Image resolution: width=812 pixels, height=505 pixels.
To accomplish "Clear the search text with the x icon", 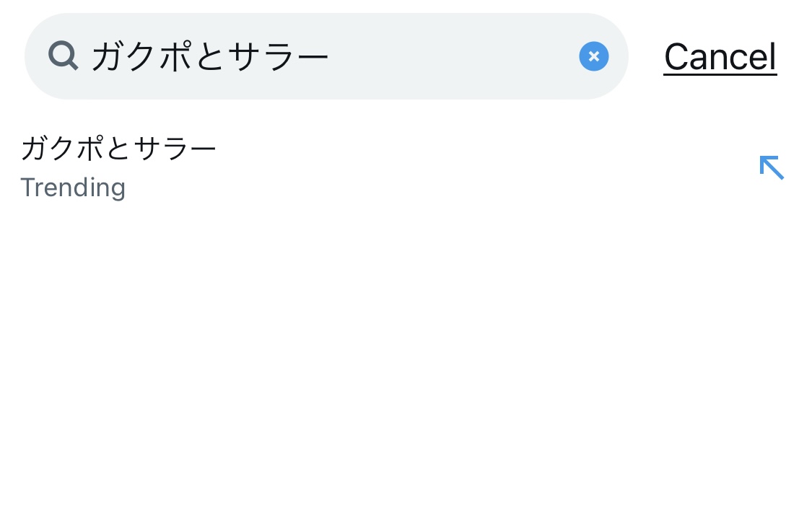I will click(593, 56).
